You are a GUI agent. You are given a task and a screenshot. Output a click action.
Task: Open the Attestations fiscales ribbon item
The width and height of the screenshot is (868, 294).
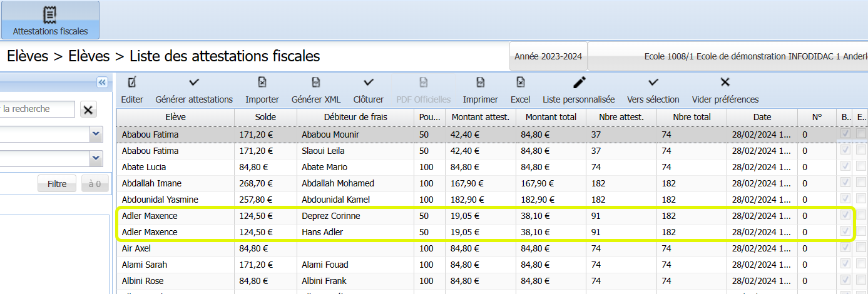pos(50,20)
